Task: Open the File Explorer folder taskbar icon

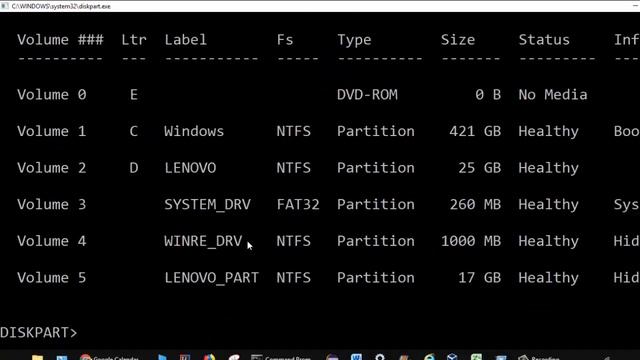Action: 37,358
